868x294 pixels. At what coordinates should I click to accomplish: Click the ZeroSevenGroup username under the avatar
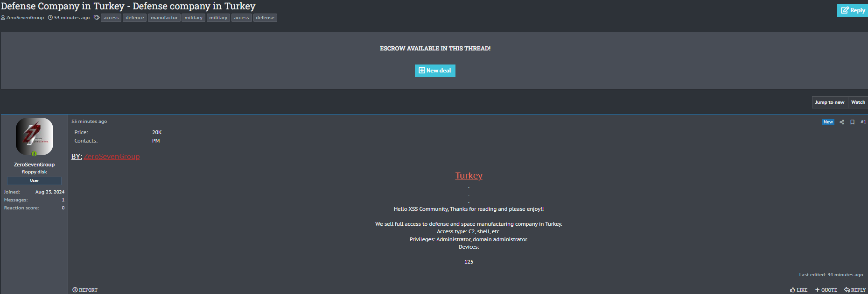coord(34,165)
